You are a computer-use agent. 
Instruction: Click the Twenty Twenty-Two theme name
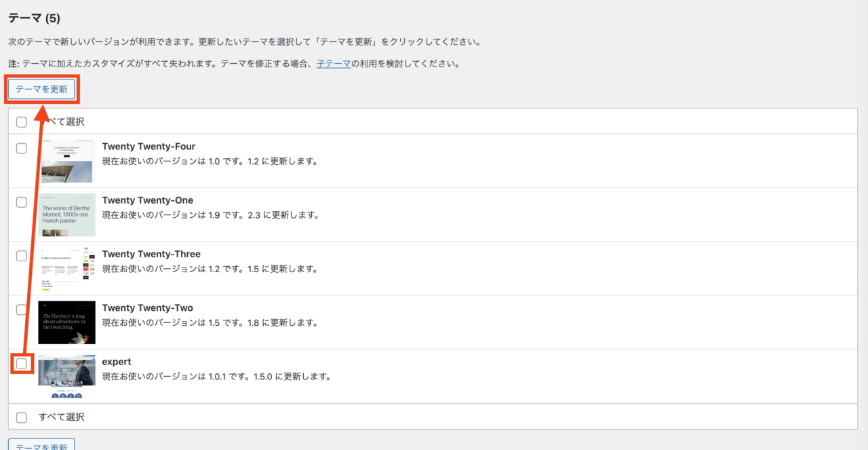[148, 308]
